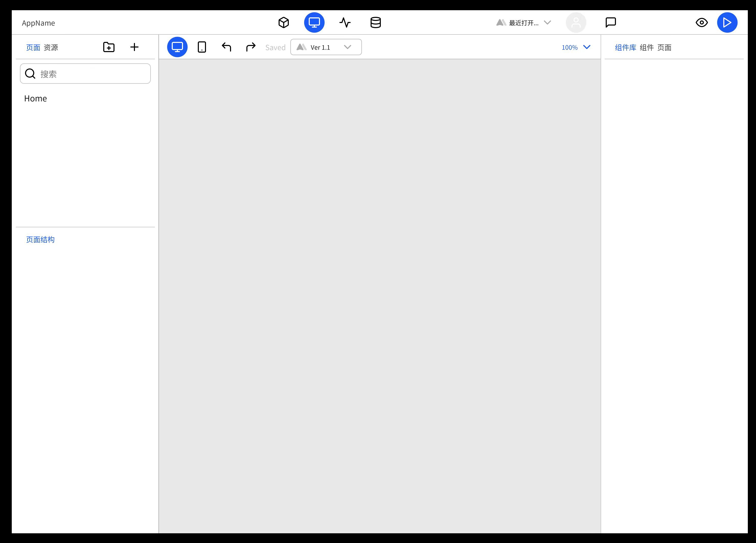
Task: Click the eye preview icon
Action: [702, 23]
